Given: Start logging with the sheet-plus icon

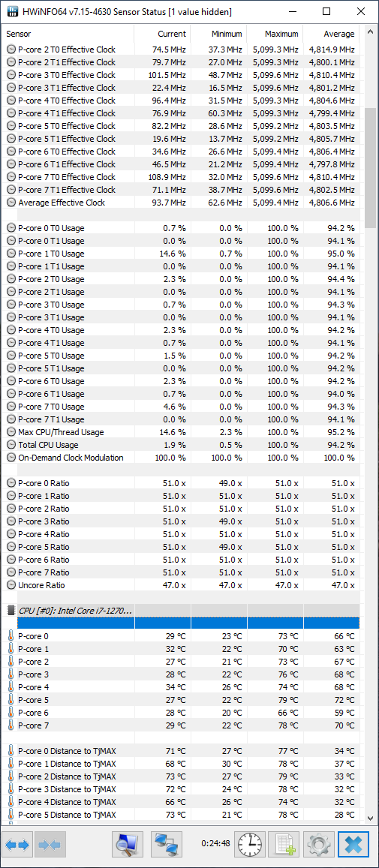Looking at the screenshot, I should tap(284, 845).
